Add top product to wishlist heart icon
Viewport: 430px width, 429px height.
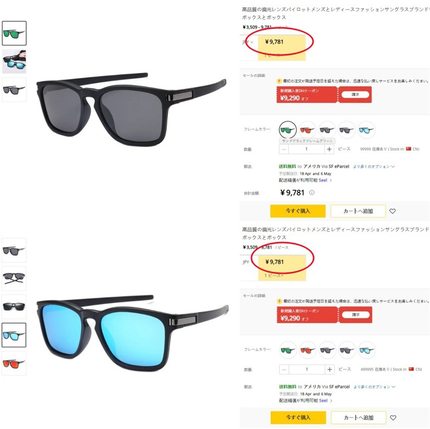(392, 211)
